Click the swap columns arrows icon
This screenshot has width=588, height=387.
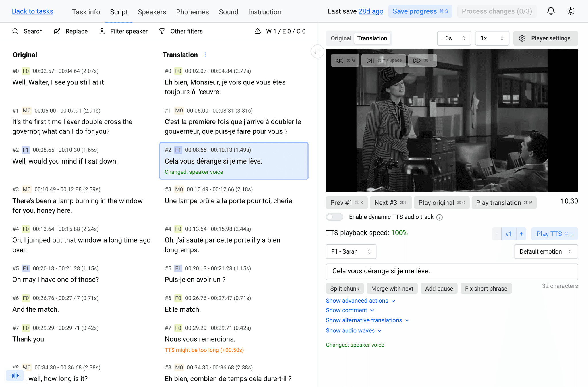pos(317,52)
